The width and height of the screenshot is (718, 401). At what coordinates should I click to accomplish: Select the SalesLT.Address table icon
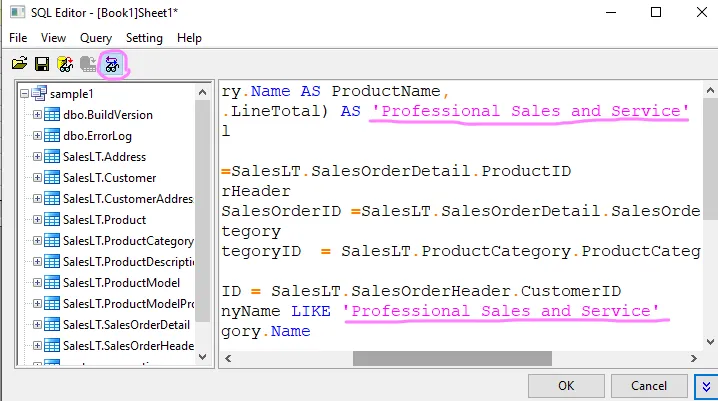click(x=52, y=157)
